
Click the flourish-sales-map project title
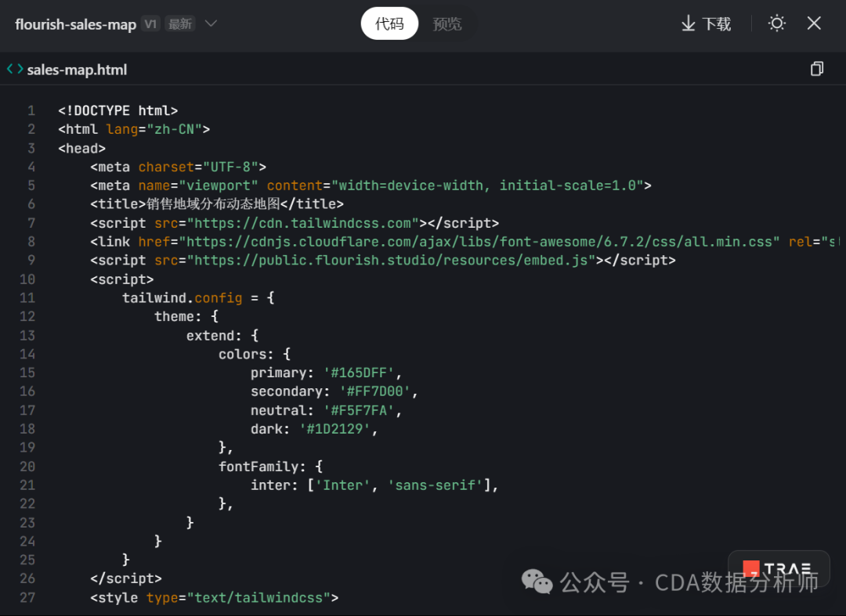[75, 24]
